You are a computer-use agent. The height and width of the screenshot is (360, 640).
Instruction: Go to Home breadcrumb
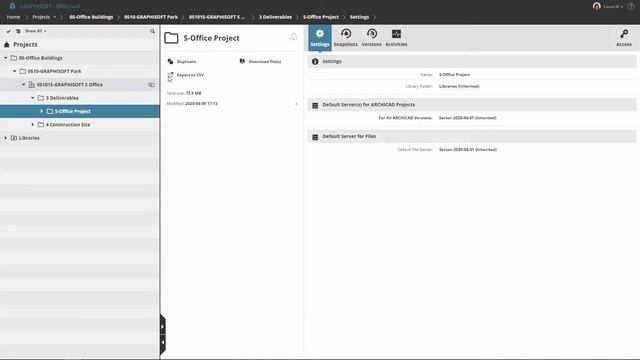coord(13,17)
